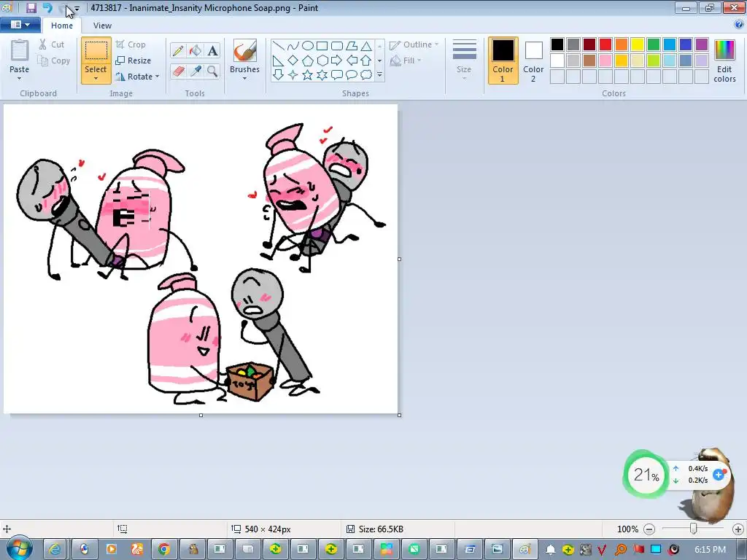Screen dimensions: 747x560
Task: Click the Zoom in plus button
Action: point(738,529)
